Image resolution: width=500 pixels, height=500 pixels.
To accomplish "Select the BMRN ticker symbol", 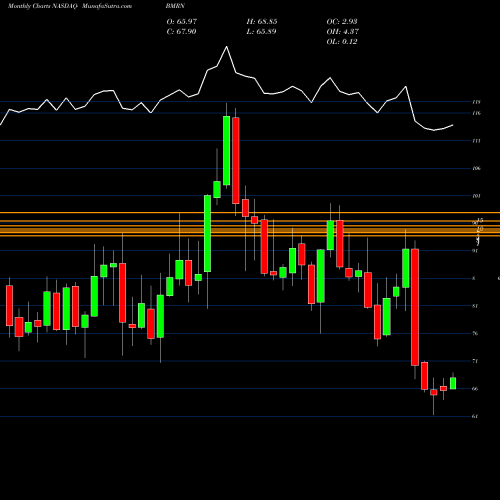I will coord(175,6).
